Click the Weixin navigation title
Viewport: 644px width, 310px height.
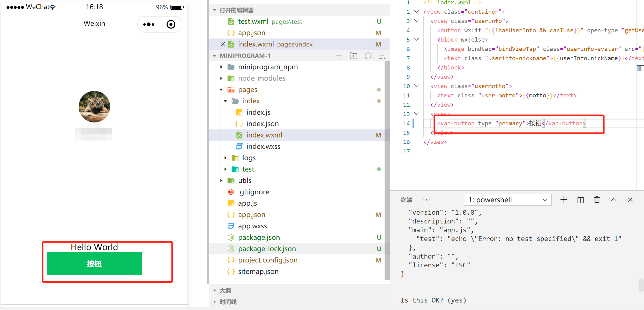pyautogui.click(x=94, y=24)
